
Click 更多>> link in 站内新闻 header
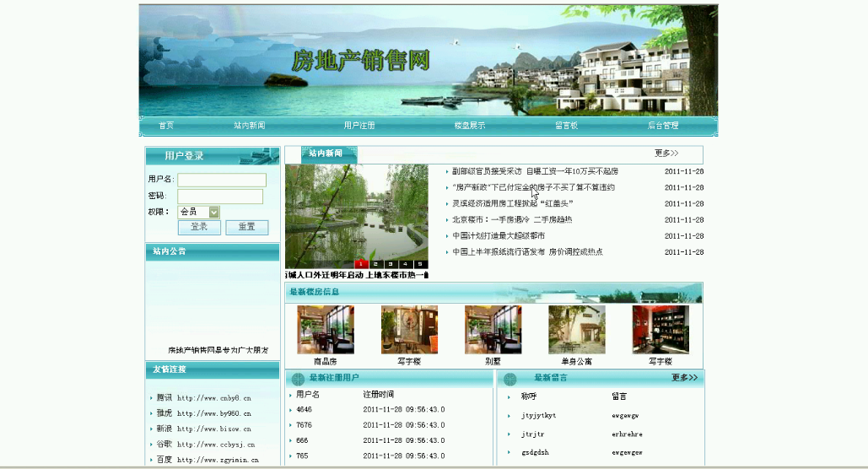click(666, 154)
